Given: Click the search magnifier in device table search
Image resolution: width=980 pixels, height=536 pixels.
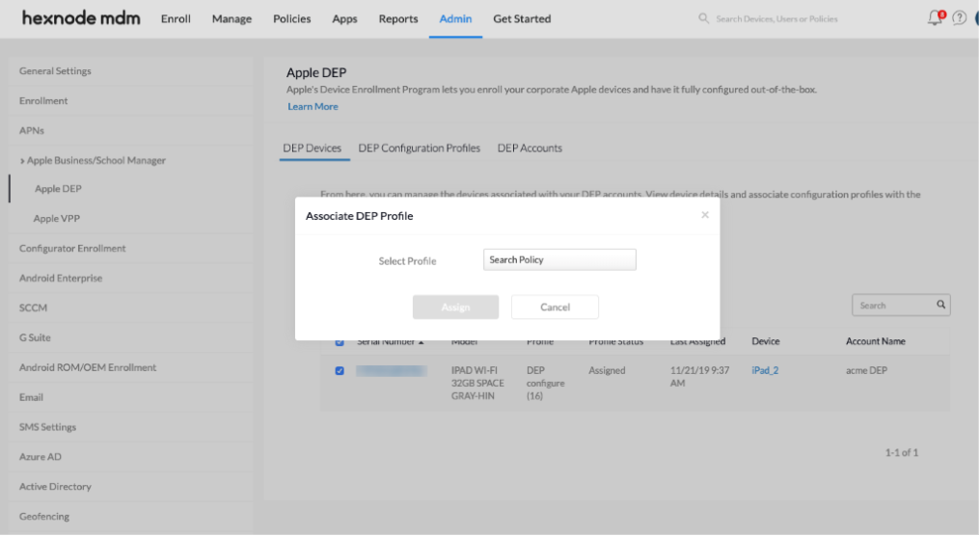Looking at the screenshot, I should pos(940,305).
